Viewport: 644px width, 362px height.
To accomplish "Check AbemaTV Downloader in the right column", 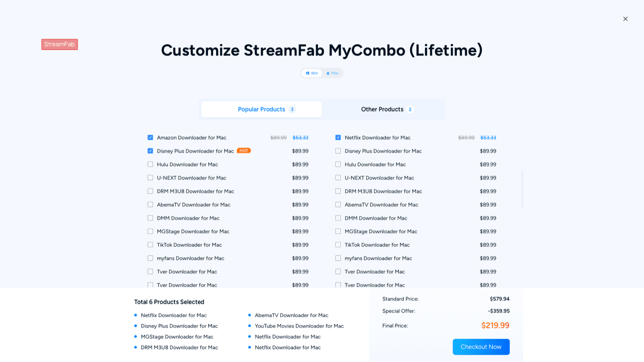I will (338, 204).
